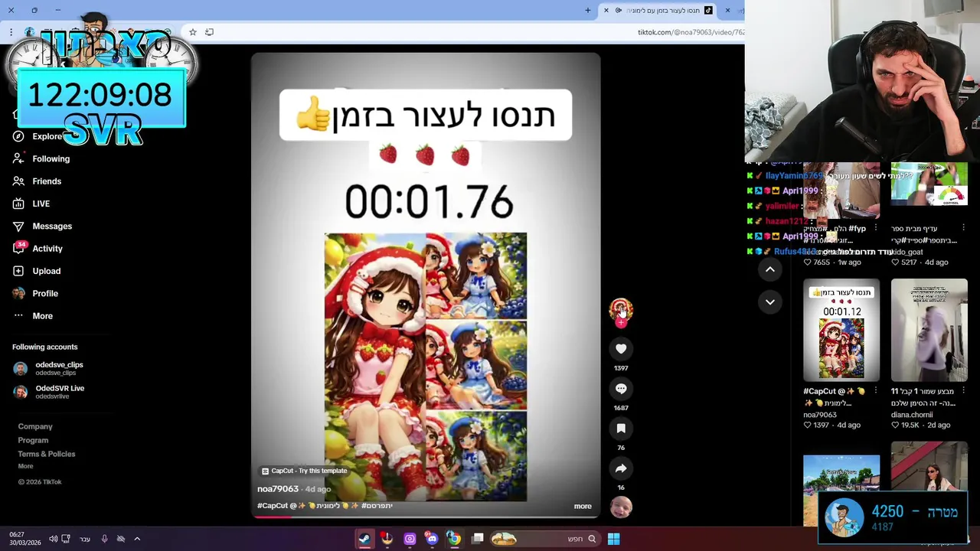Click the cast icon next to bookmark star

click(x=209, y=32)
